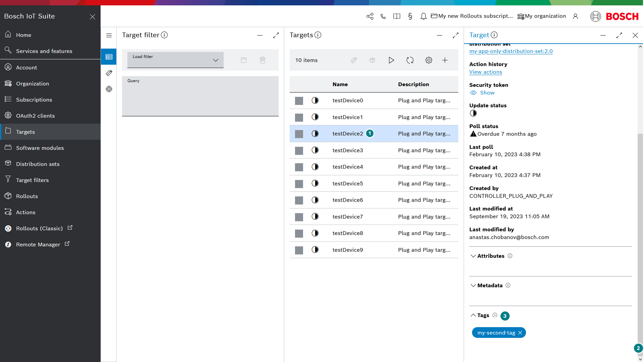Open the My organization selector
The width and height of the screenshot is (644, 362).
coord(542,16)
